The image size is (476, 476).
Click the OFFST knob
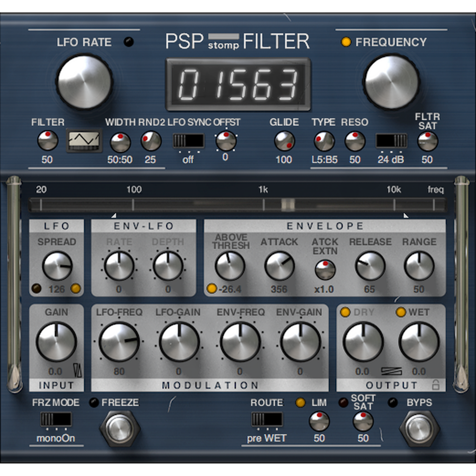pos(226,141)
